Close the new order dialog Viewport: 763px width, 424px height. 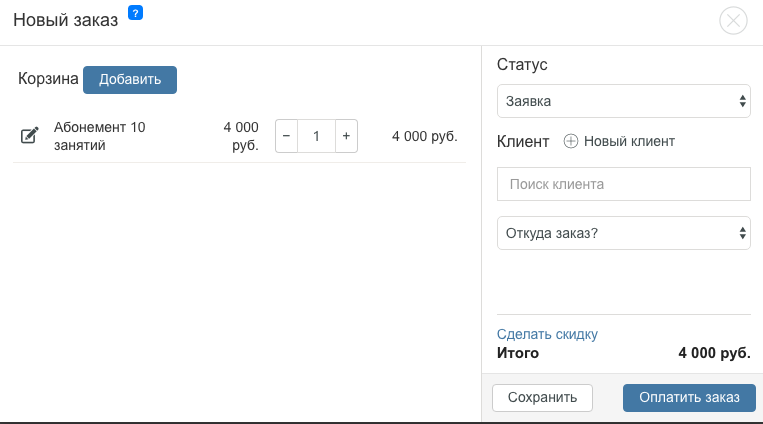tap(733, 20)
